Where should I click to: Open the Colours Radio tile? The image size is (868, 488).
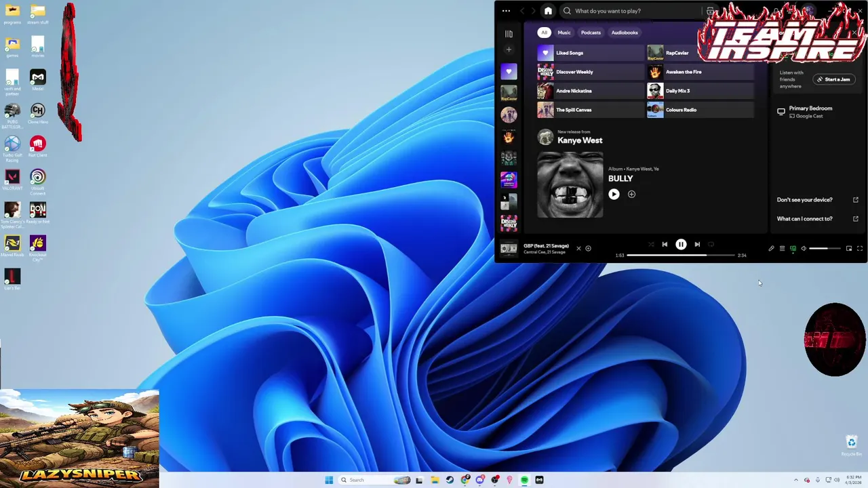click(x=700, y=110)
